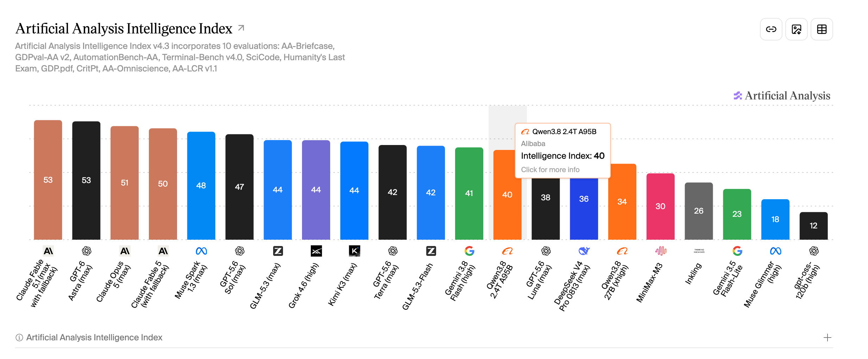
Task: Open the table view icon
Action: [x=822, y=29]
